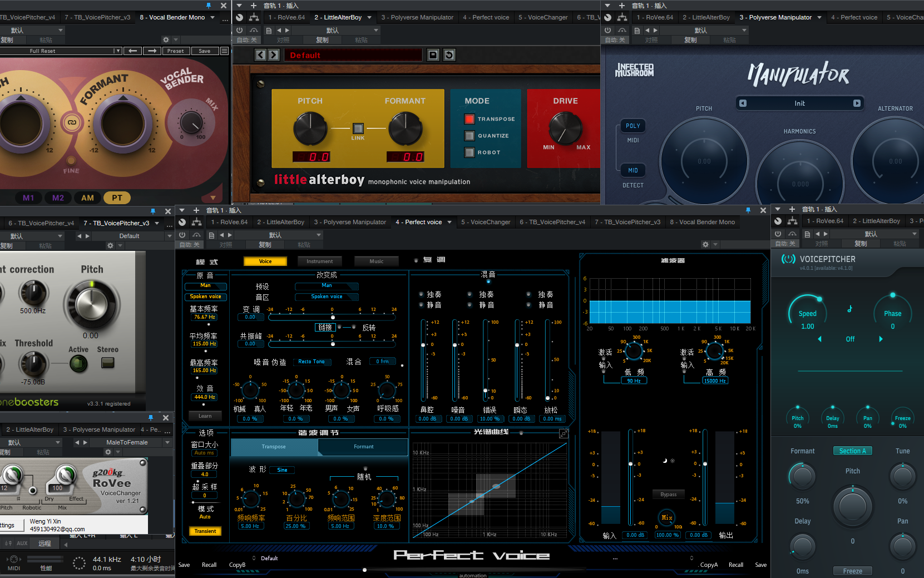
Task: Open dropdown arrow beside LittleAlterBoy tab
Action: (369, 17)
